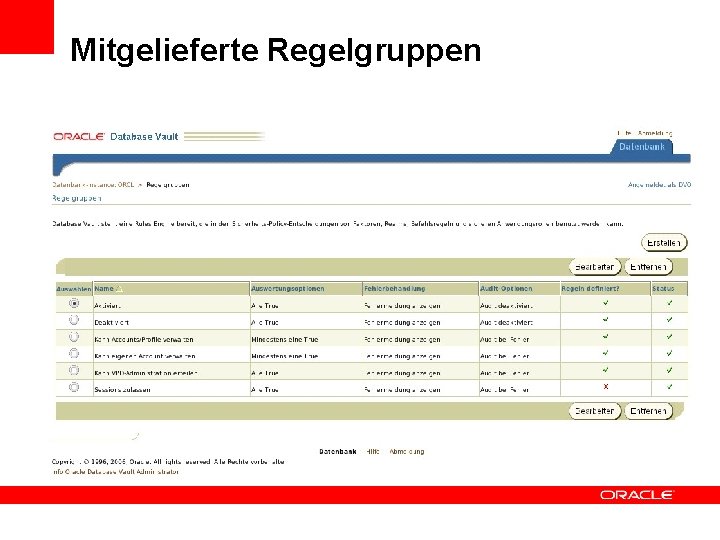This screenshot has height=540, width=720.
Task: Click the Kann Accounts/Profile verwalten name
Action: (x=144, y=340)
